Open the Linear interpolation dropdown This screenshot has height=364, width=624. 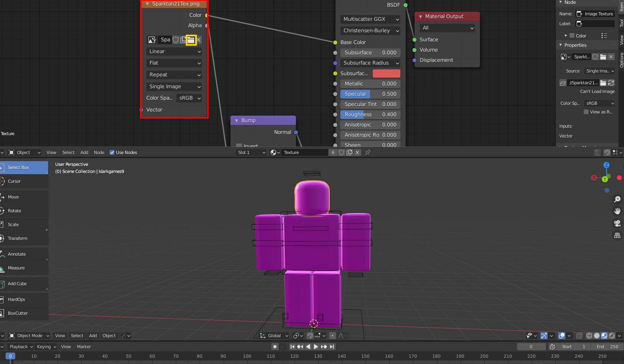point(174,52)
